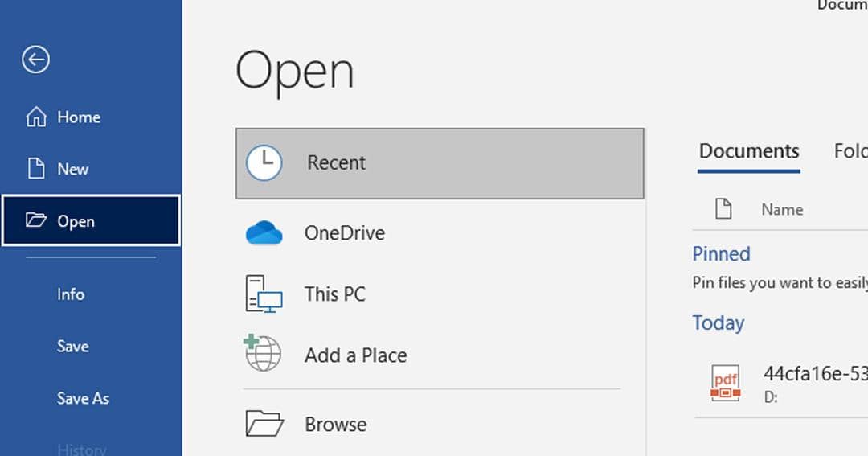Viewport: 868px width, 456px height.
Task: Choose This PC as file location
Action: click(264, 294)
